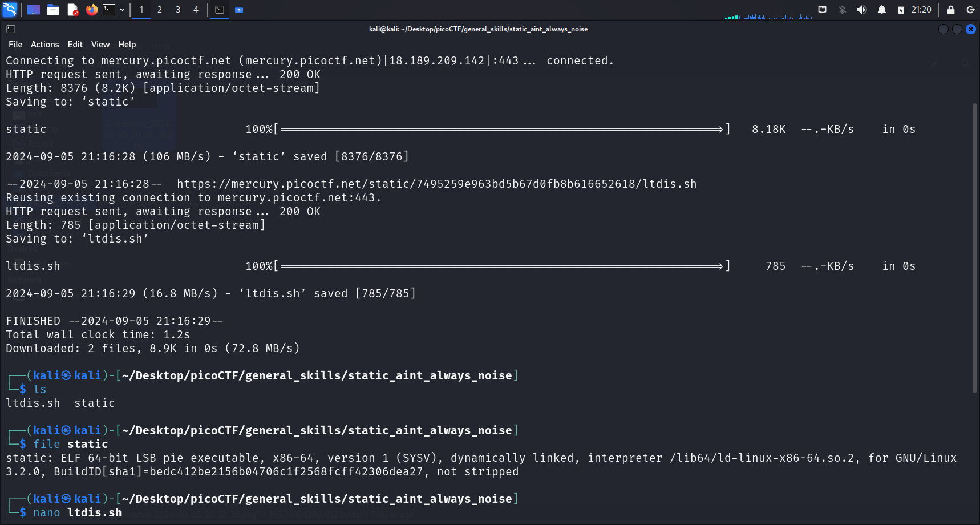Viewport: 980px width, 525px height.
Task: Launch Firefox from the top panel
Action: (x=91, y=10)
